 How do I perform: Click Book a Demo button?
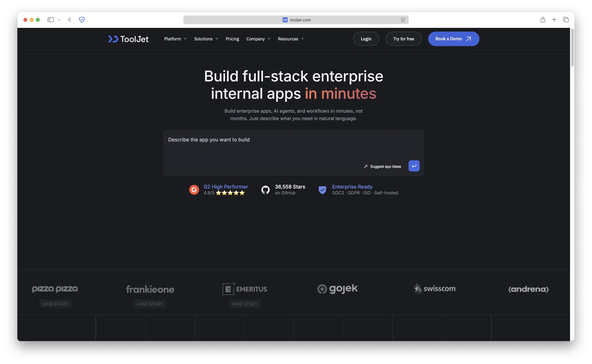[453, 39]
